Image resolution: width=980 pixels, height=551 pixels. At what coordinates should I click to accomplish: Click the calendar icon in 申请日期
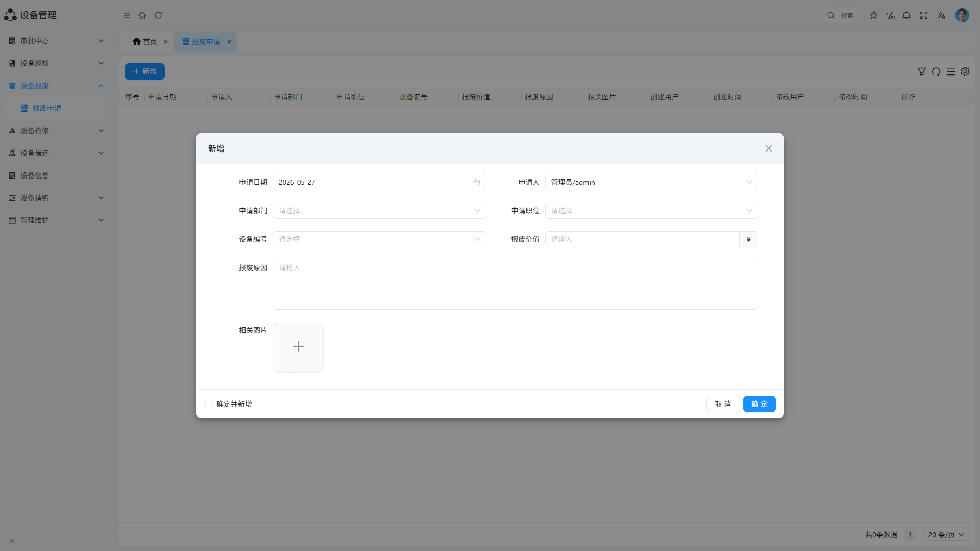[x=477, y=182]
